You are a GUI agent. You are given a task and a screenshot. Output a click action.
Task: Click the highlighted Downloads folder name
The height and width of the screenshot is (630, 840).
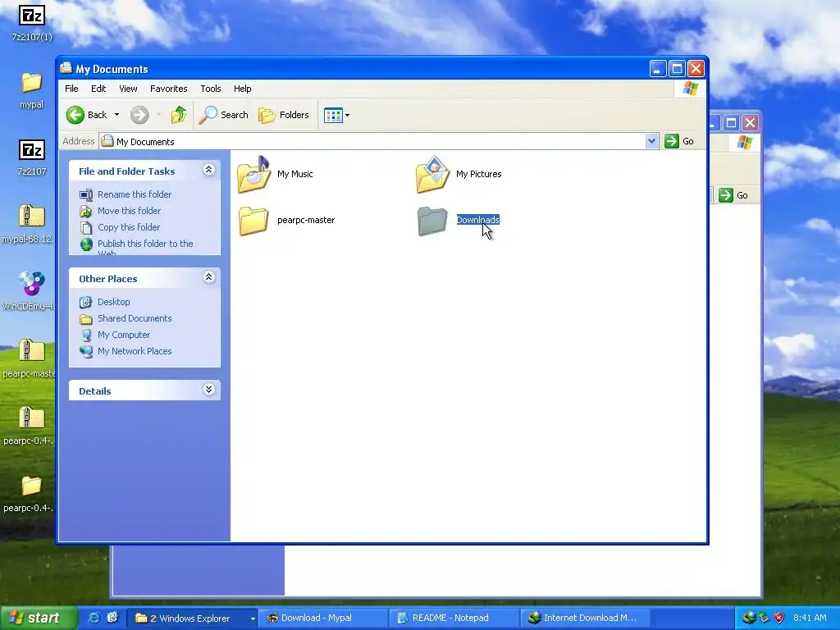[478, 220]
